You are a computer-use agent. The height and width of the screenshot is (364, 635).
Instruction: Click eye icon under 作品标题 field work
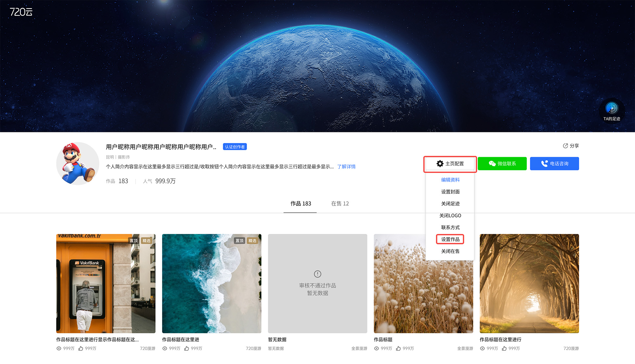click(x=377, y=348)
